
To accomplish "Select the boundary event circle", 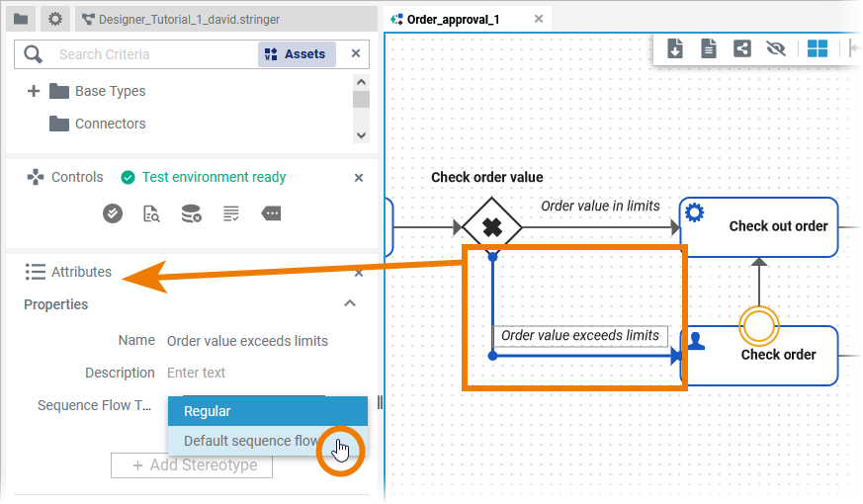I will click(x=759, y=326).
